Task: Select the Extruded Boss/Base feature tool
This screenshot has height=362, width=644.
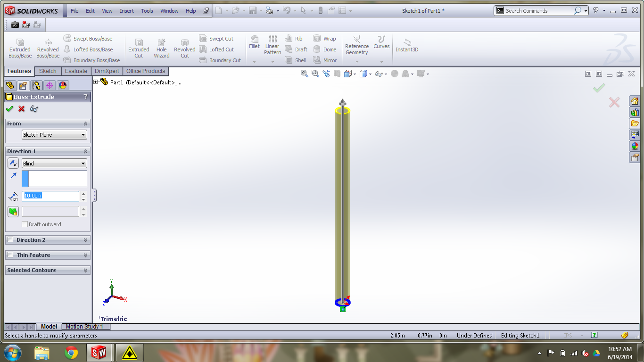Action: [19, 47]
